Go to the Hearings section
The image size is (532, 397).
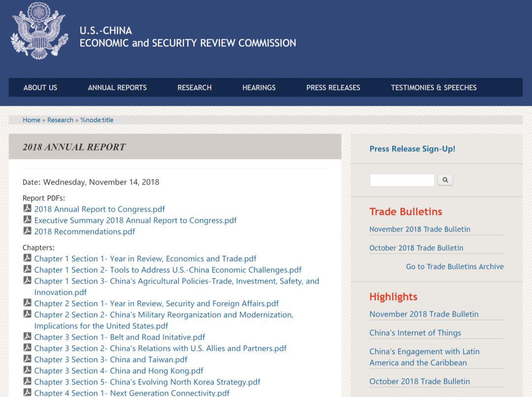pos(259,88)
